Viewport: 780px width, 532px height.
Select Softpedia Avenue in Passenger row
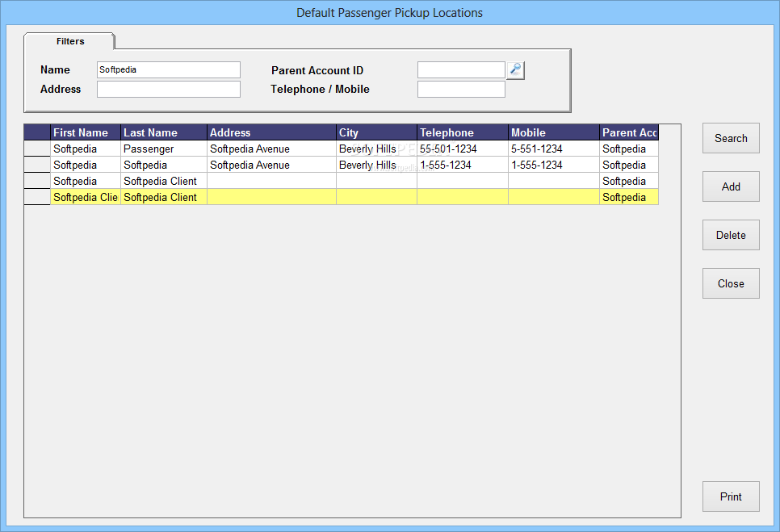click(x=271, y=149)
